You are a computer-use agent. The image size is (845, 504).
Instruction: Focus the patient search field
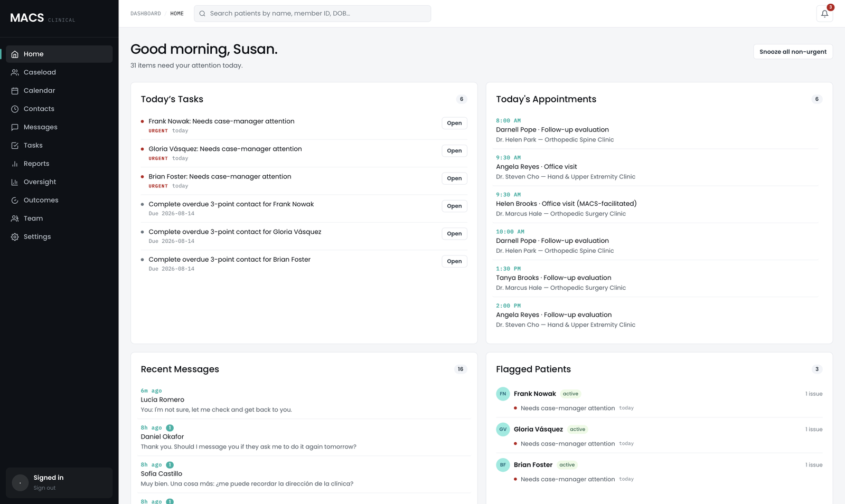pos(312,14)
